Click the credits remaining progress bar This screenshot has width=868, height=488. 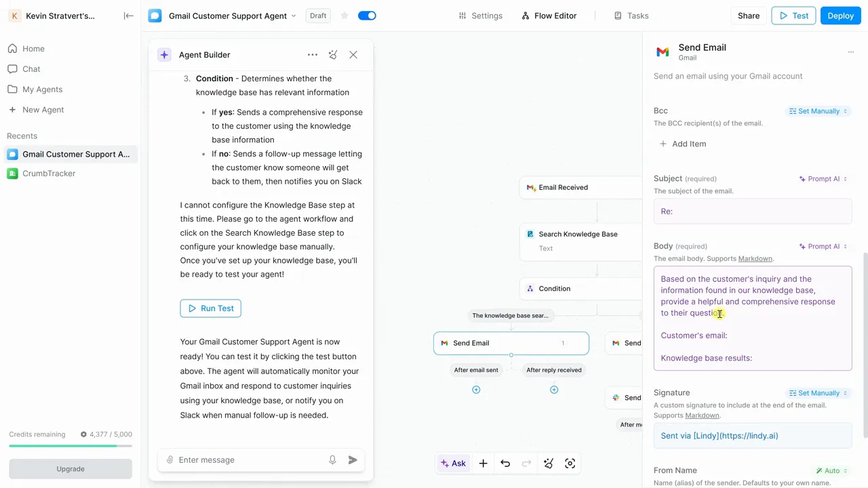click(71, 446)
